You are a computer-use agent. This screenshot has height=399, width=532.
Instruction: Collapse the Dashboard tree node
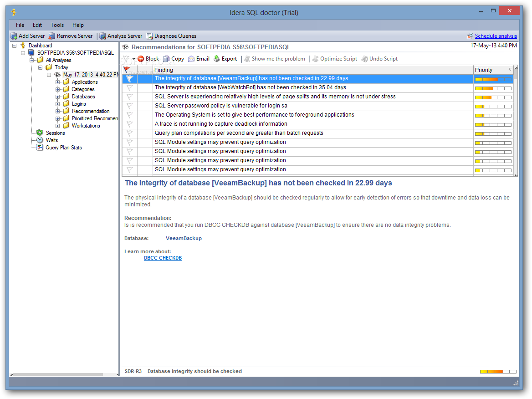coord(14,46)
